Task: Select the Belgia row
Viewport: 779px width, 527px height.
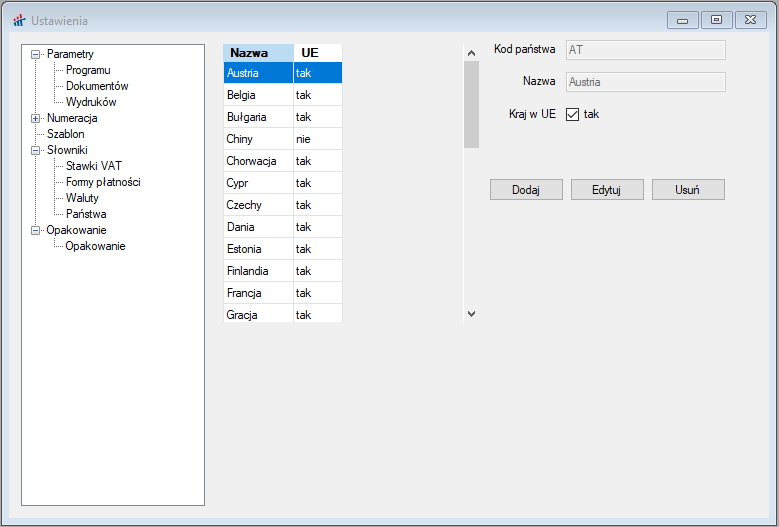Action: click(283, 94)
